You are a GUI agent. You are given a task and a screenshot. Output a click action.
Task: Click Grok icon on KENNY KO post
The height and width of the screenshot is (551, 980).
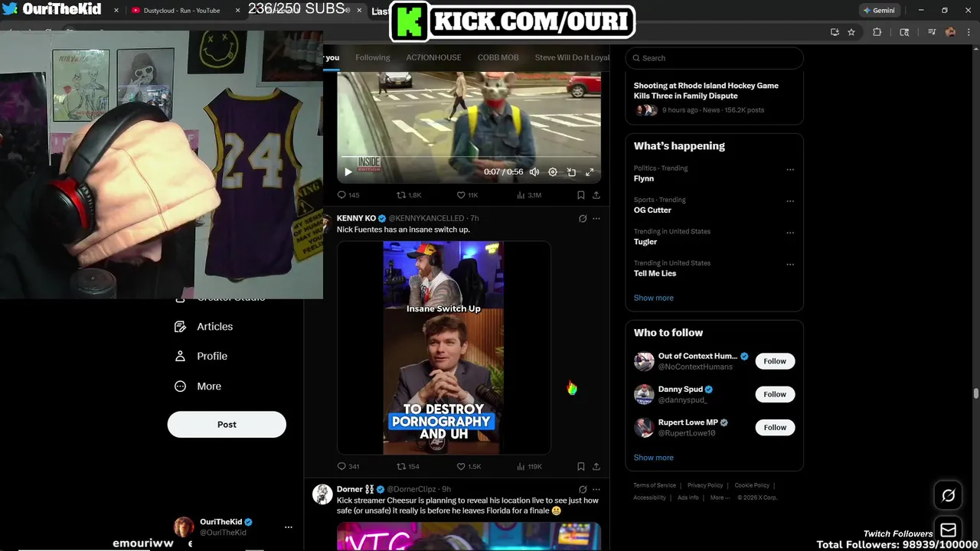[x=583, y=218]
